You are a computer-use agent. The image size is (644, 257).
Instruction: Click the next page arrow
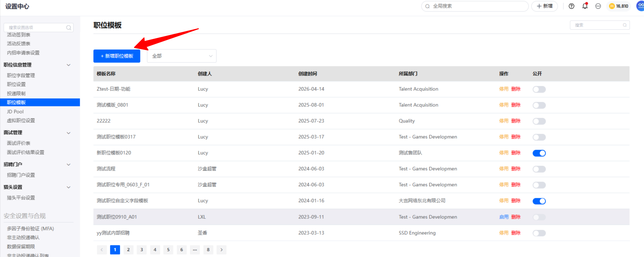tap(221, 250)
